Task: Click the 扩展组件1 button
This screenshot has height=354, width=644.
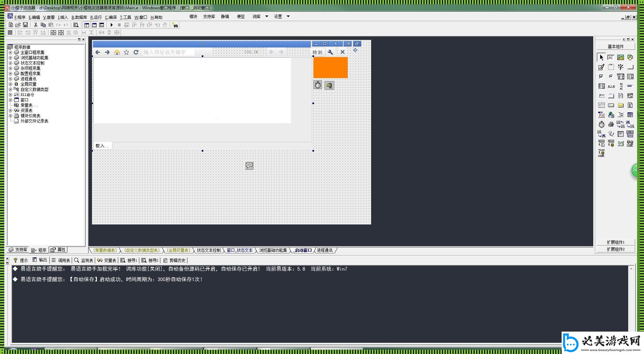Action: point(615,242)
